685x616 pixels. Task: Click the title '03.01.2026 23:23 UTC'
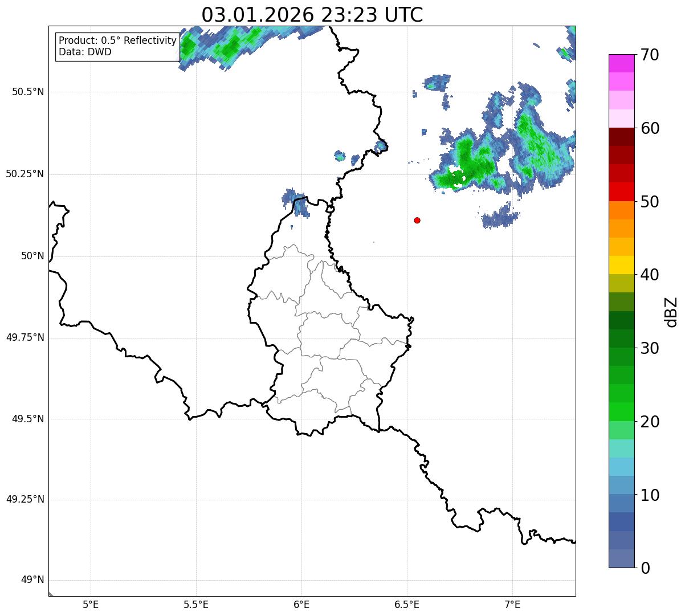[x=312, y=15]
